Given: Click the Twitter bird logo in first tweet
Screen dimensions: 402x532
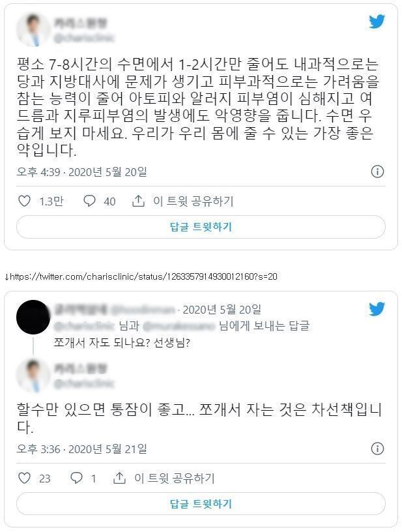Looking at the screenshot, I should pos(377,22).
